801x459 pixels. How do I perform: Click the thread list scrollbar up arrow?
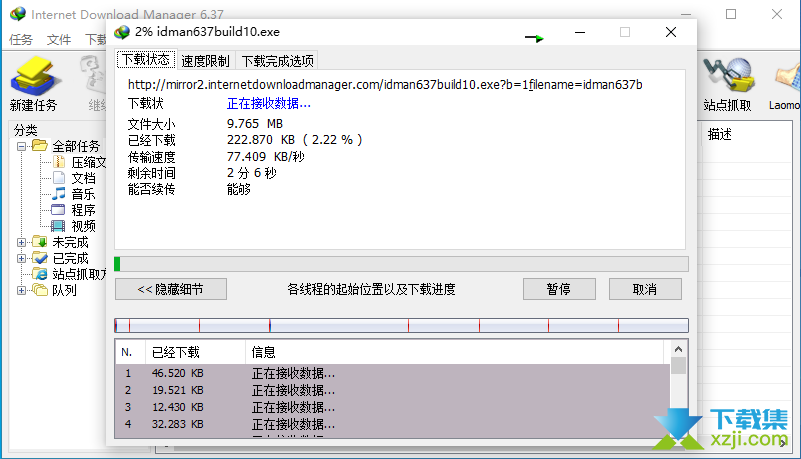click(x=678, y=349)
